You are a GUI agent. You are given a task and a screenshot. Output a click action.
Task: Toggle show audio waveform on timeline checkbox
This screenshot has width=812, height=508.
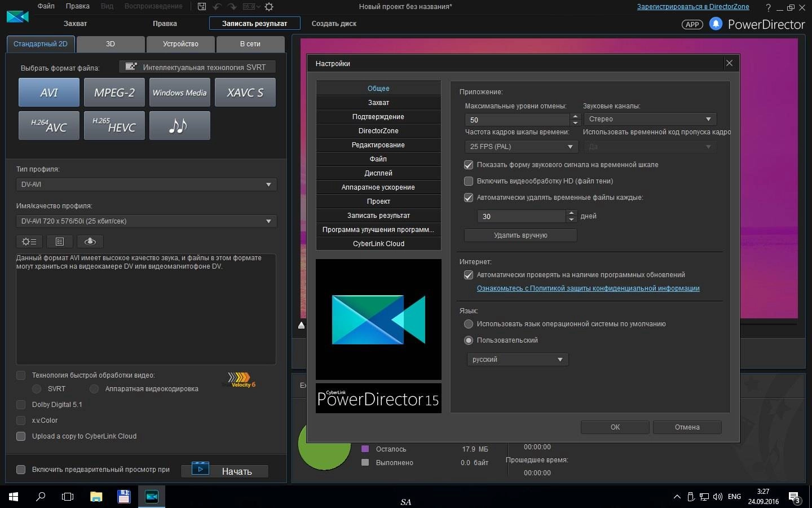click(468, 165)
